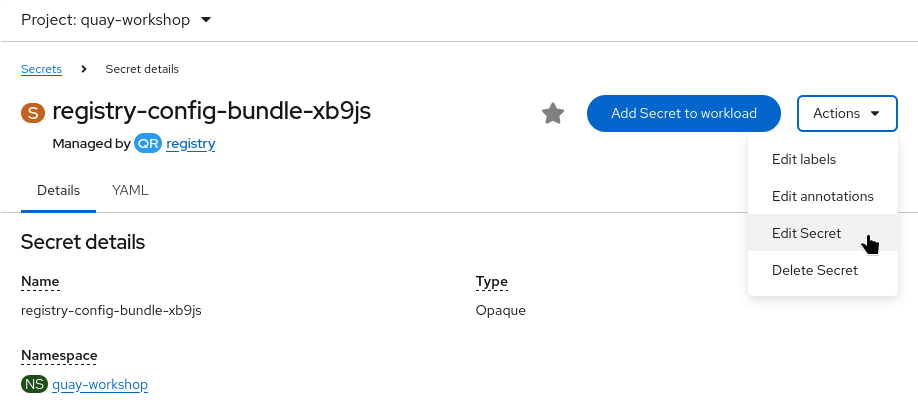918x414 pixels.
Task: Click the Name field label
Action: point(40,282)
